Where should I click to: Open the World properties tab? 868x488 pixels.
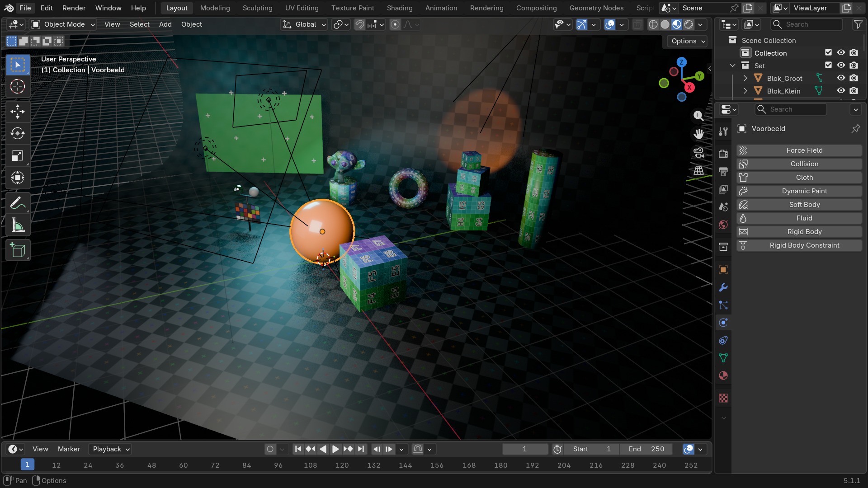point(723,225)
